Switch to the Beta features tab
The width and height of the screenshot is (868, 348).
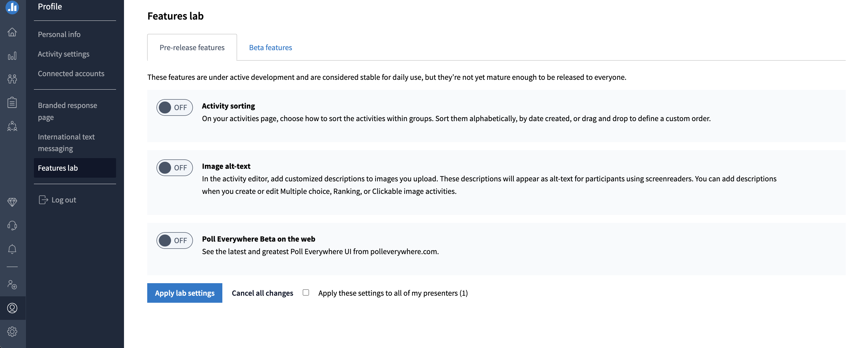click(x=271, y=47)
